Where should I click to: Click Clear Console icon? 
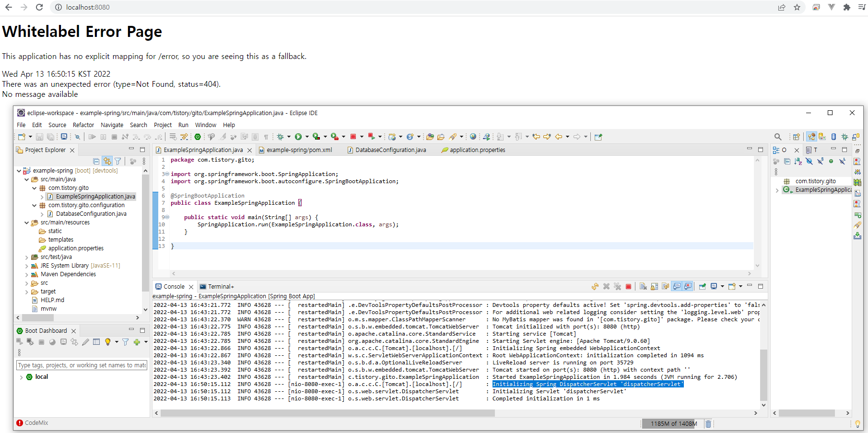coord(643,287)
